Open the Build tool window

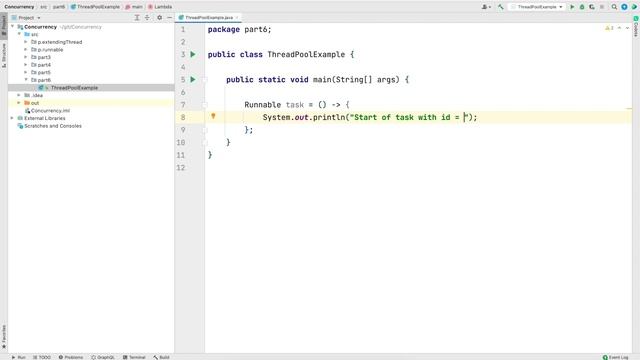point(162,357)
